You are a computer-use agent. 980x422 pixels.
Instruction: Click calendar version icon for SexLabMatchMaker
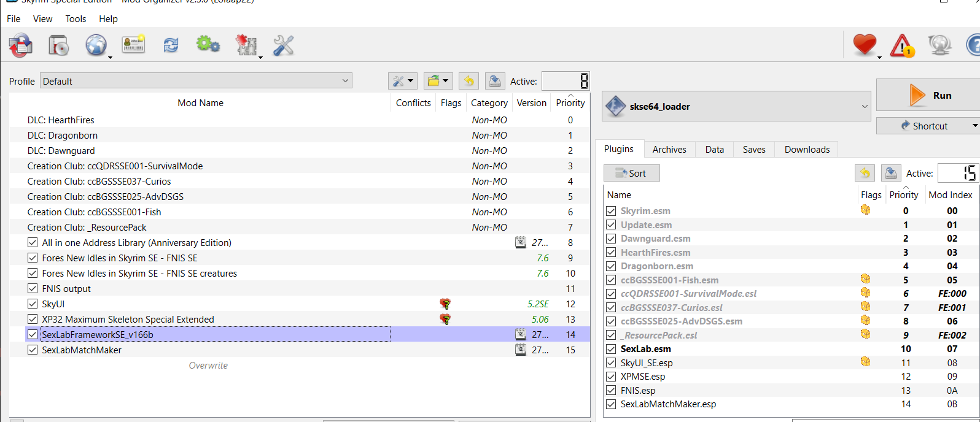[521, 350]
